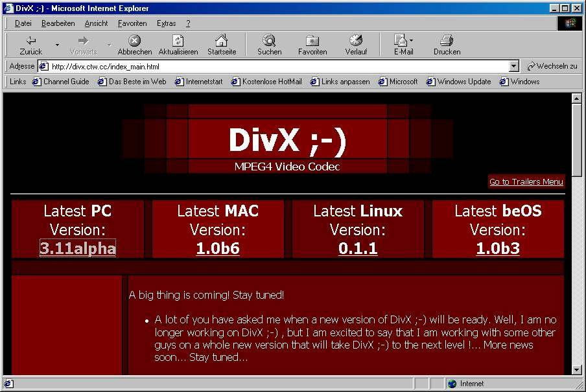Viewport: 586px width, 392px height.
Task: Open the Zurück history dropdown arrow
Action: pyautogui.click(x=57, y=45)
